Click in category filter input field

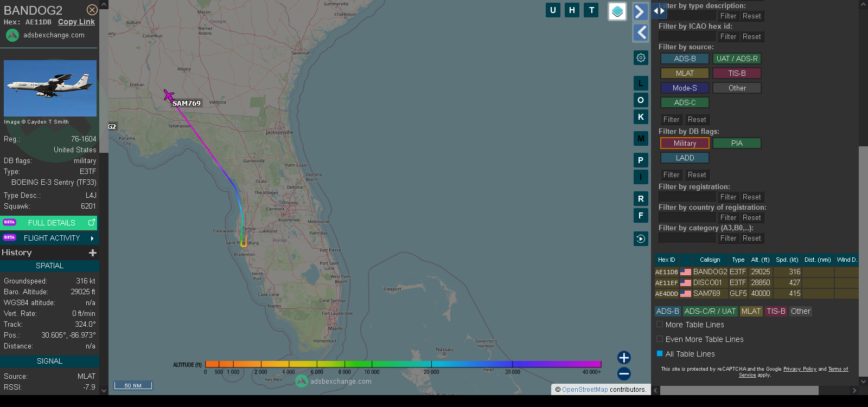click(x=687, y=238)
